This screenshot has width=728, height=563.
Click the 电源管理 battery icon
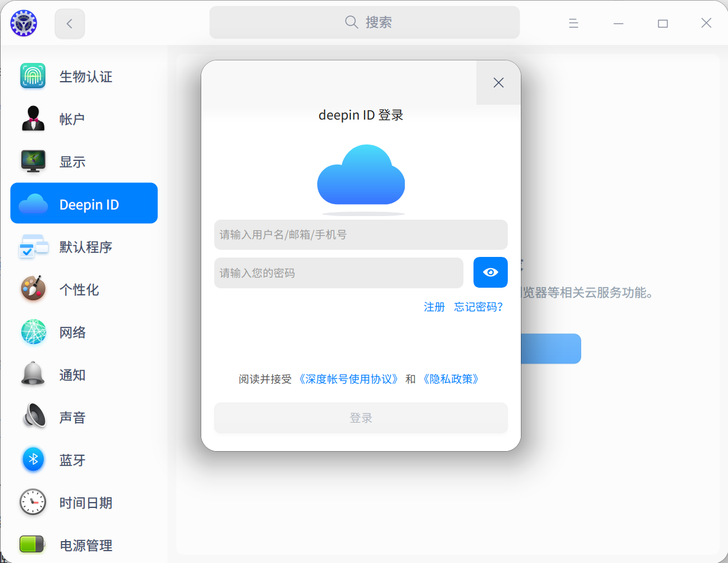point(33,544)
